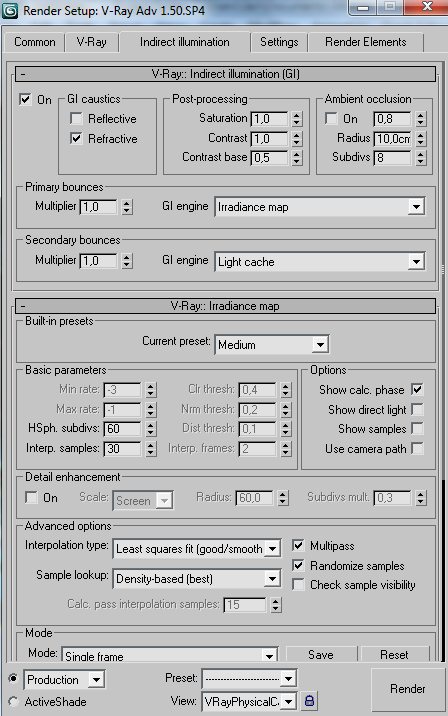
Task: Open the View VRayPhysicalCamera dropdown
Action: (249, 701)
